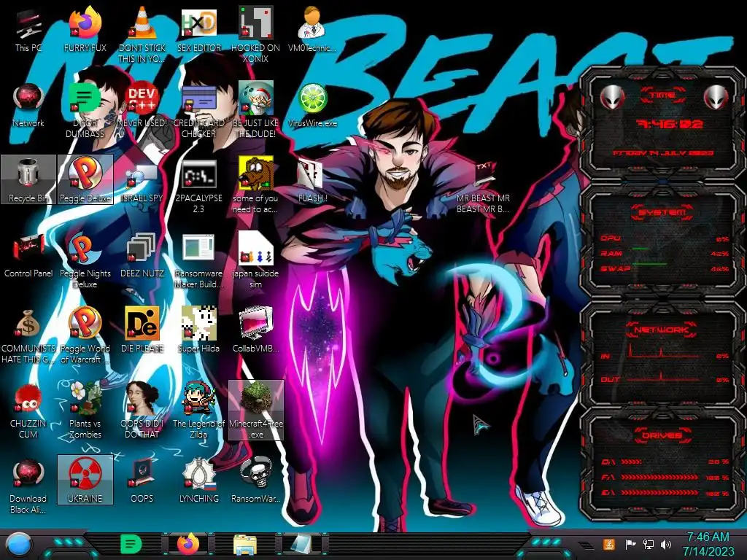This screenshot has height=560, width=747.
Task: Open the DI FOR DUMBASS green chat icon
Action: [x=85, y=111]
